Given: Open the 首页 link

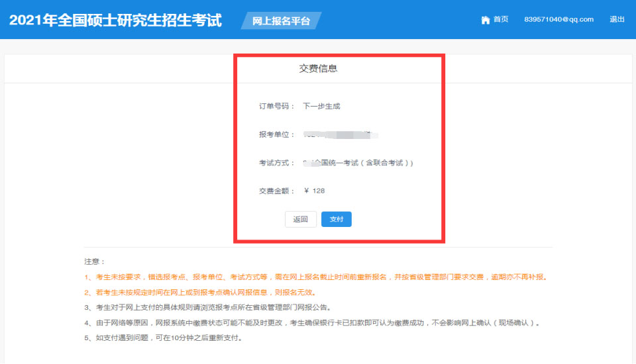Looking at the screenshot, I should (x=501, y=20).
